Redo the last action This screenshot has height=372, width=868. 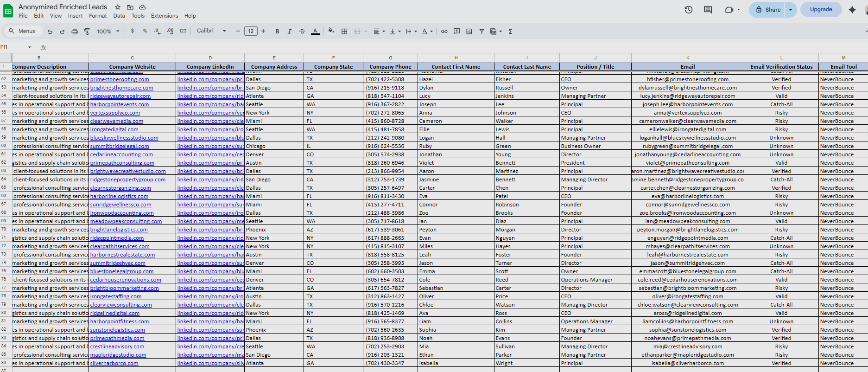click(62, 32)
